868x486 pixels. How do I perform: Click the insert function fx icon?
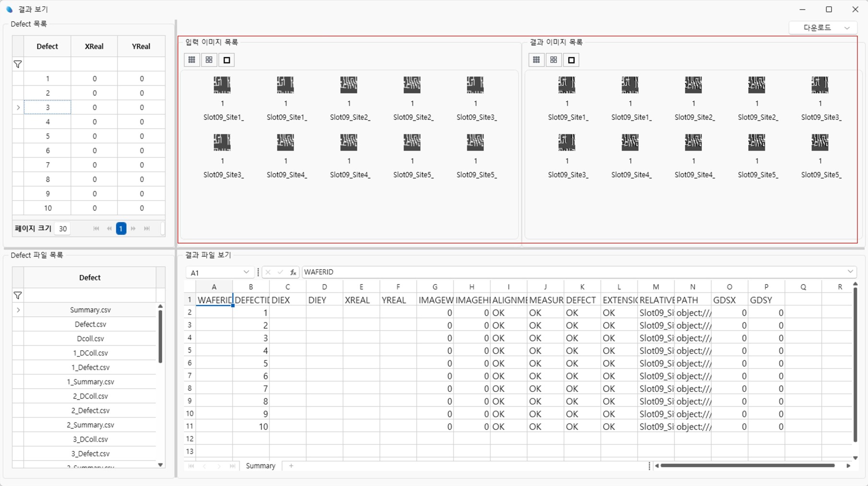pos(293,273)
